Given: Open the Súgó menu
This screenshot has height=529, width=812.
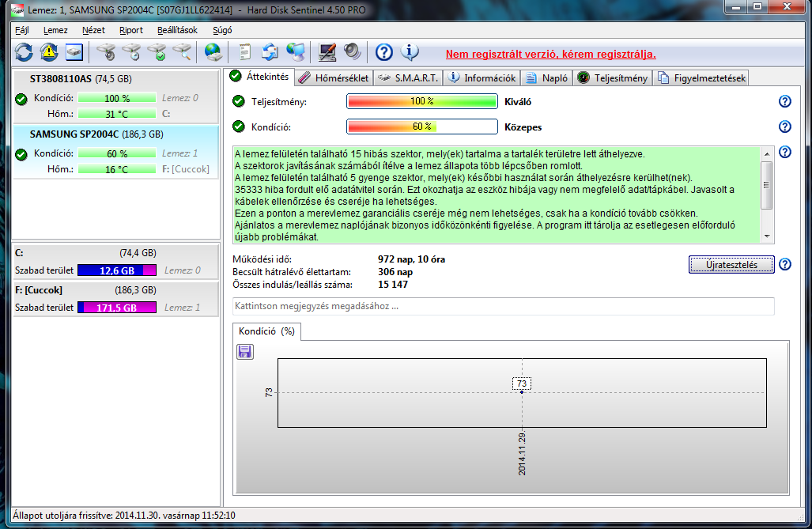Looking at the screenshot, I should tap(222, 30).
